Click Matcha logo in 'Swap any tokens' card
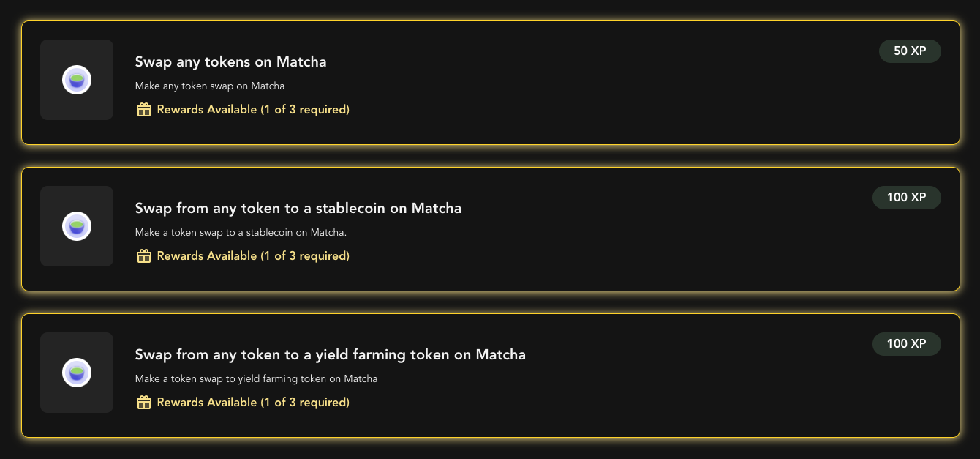Screen dimensions: 980x459 (x=76, y=80)
